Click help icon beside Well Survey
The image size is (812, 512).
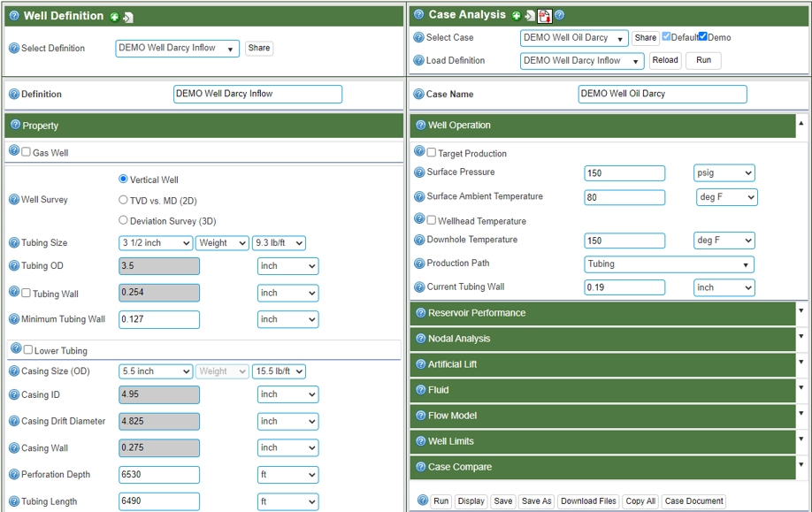pos(14,199)
